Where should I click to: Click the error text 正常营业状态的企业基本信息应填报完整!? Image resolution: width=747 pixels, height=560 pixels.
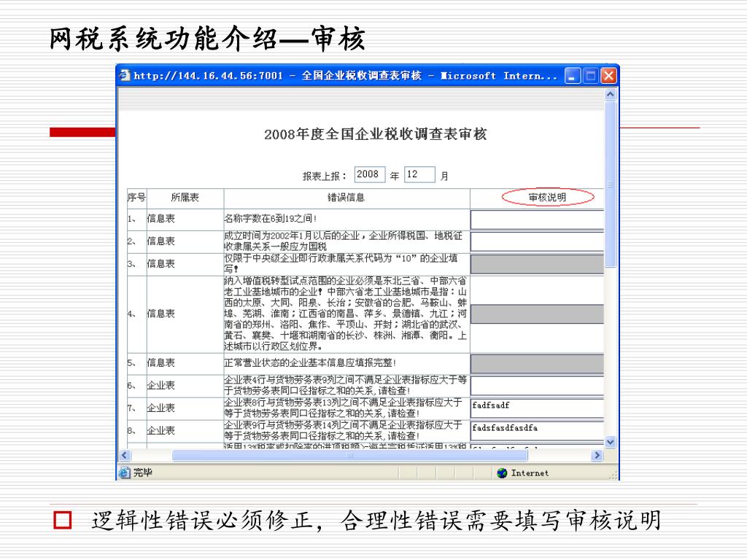(x=310, y=363)
